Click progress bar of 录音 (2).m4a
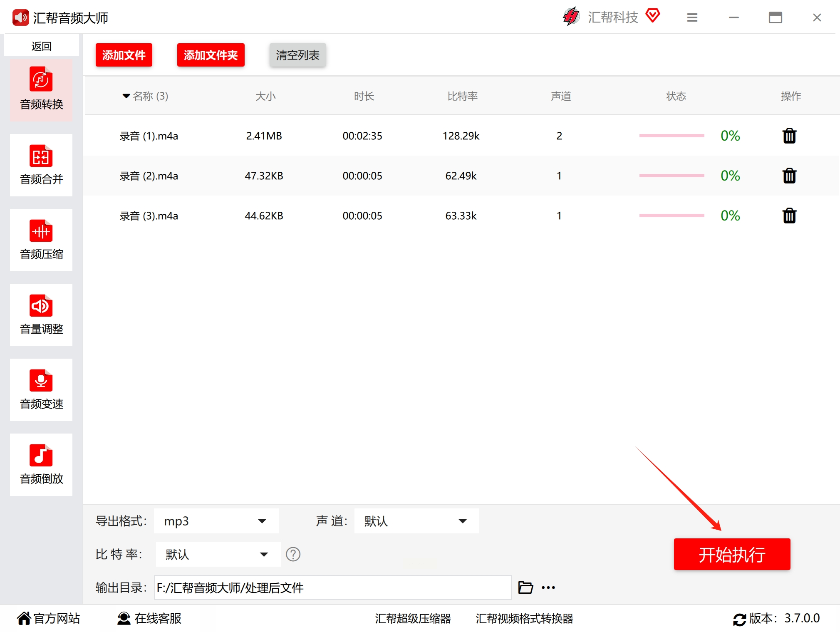840x632 pixels. pos(671,176)
